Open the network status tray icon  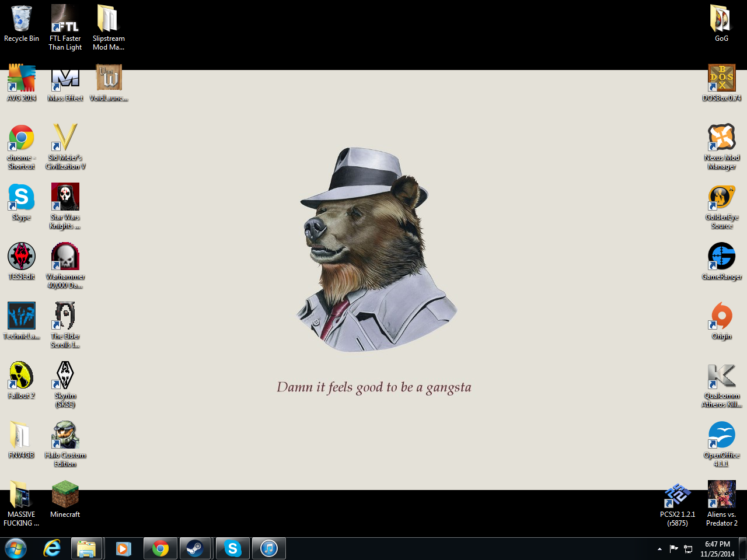(688, 549)
